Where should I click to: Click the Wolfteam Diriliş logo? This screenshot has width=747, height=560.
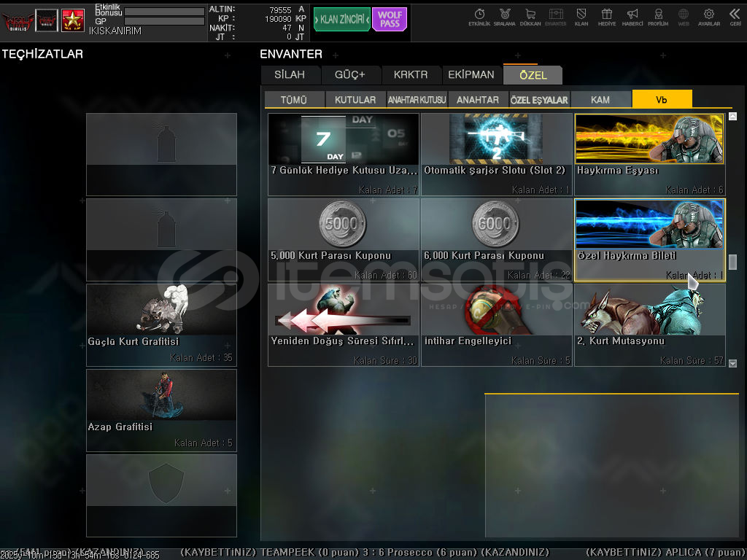click(x=18, y=21)
